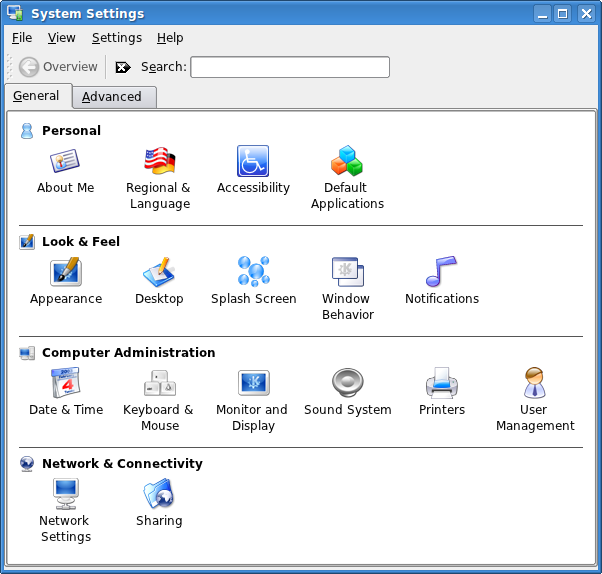
Task: Open the About Me settings
Action: tap(65, 170)
